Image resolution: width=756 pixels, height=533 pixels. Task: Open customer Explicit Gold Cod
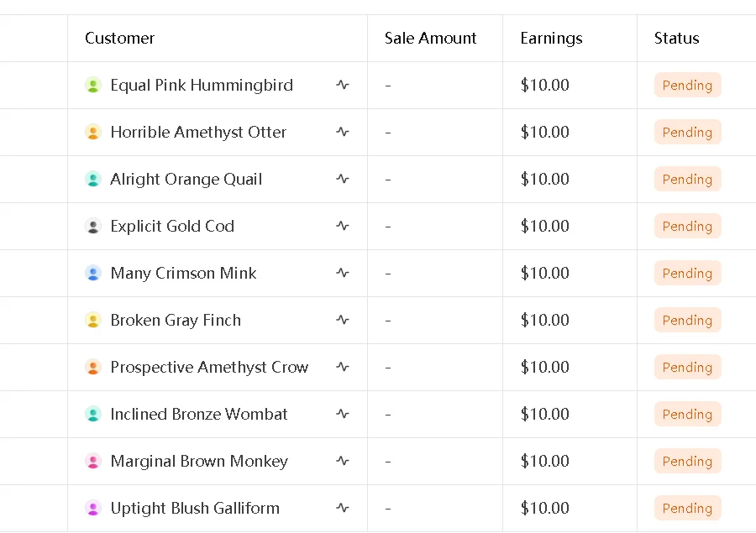(x=172, y=226)
